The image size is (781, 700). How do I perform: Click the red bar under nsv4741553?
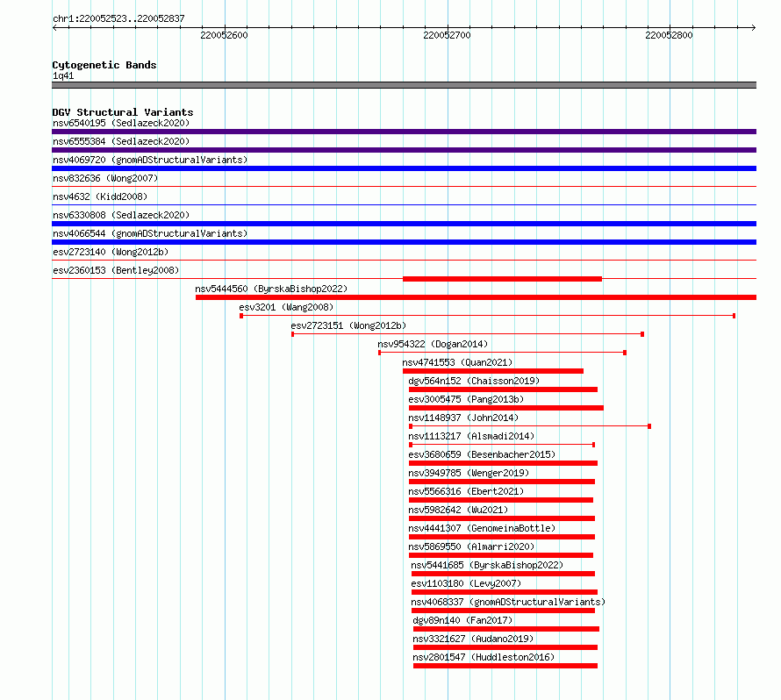[x=492, y=371]
